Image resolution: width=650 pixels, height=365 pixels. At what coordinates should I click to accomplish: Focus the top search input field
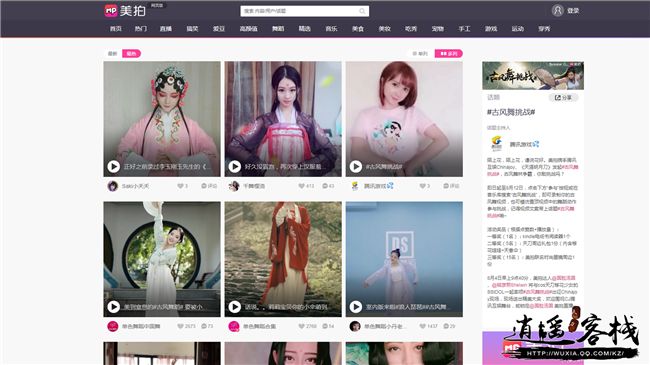304,11
